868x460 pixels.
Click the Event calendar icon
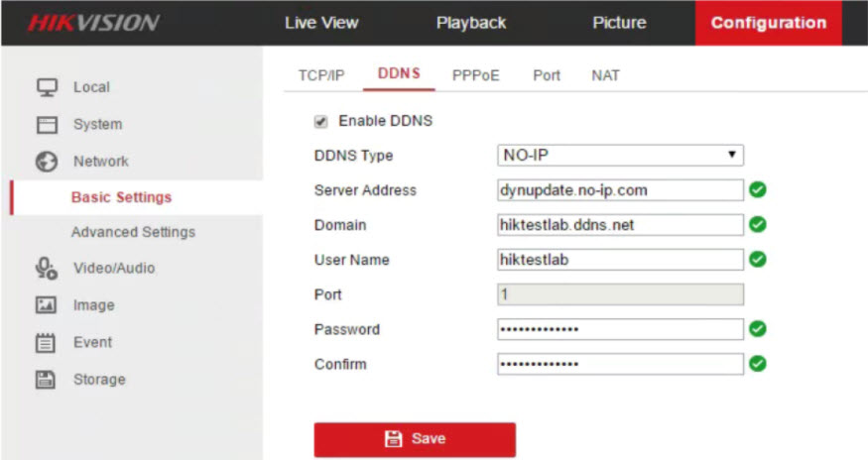click(x=46, y=343)
